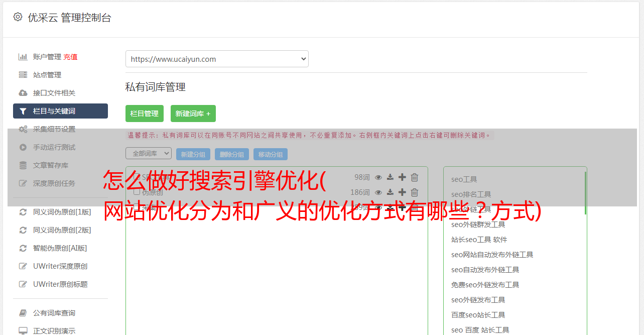Select the 栏目与关键词 filter icon
Image resolution: width=644 pixels, height=335 pixels.
click(23, 111)
